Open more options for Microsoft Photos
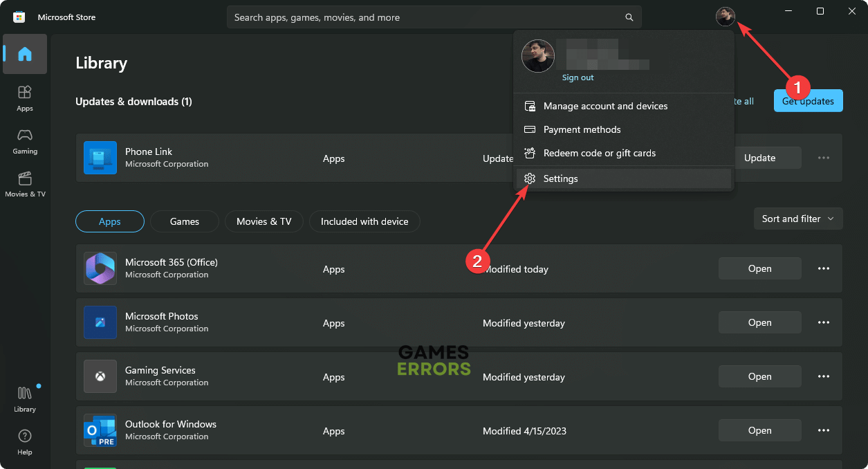Image resolution: width=868 pixels, height=469 pixels. (824, 322)
